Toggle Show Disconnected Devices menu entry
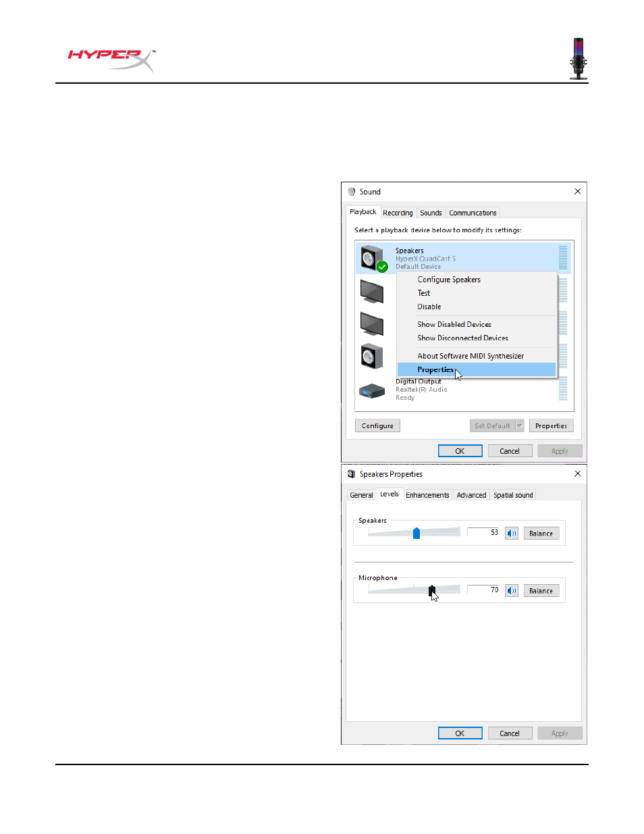Image resolution: width=644 pixels, height=834 pixels. click(476, 338)
